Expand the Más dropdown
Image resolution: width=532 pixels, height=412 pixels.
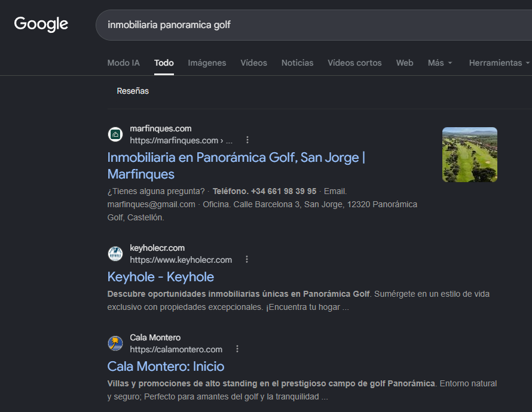[x=440, y=63]
